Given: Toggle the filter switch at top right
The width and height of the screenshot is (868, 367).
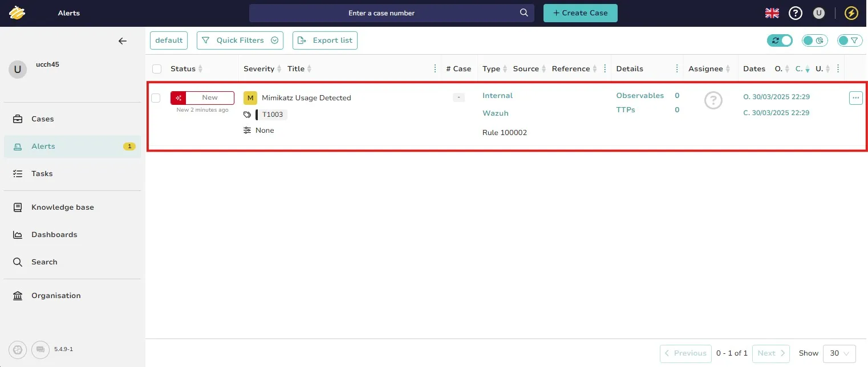Looking at the screenshot, I should tap(850, 40).
